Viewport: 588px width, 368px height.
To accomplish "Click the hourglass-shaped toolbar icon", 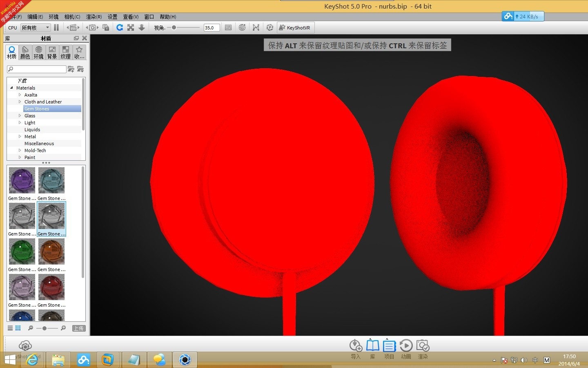I will 256,27.
